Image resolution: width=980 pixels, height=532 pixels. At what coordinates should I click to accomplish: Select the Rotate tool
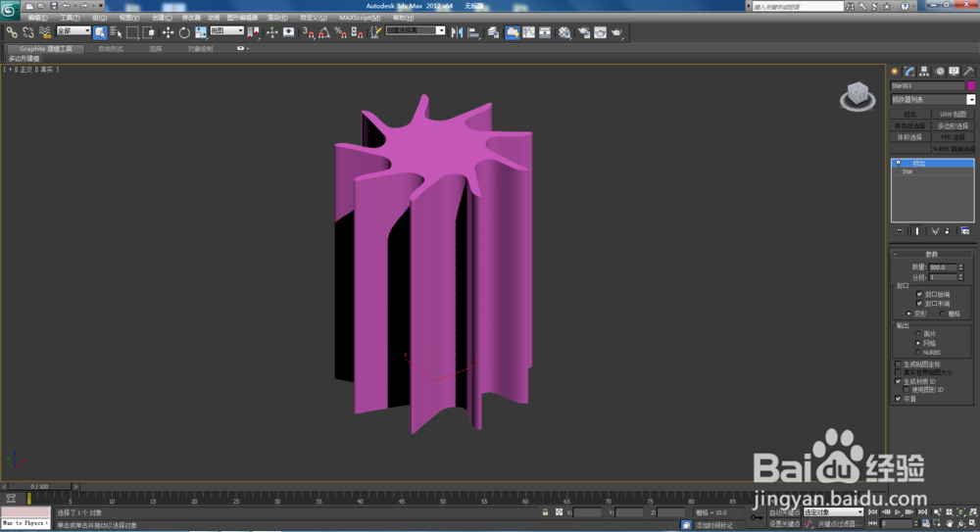(x=184, y=32)
